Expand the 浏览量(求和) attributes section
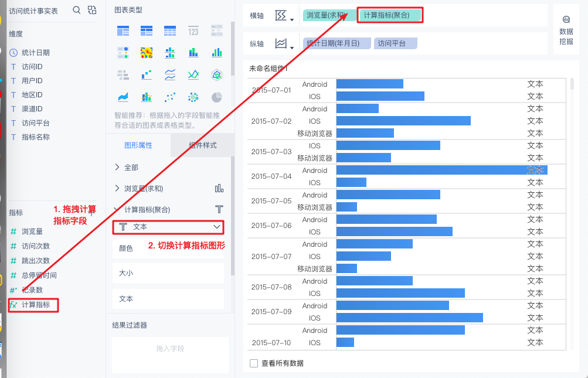The width and height of the screenshot is (588, 378). tap(117, 188)
